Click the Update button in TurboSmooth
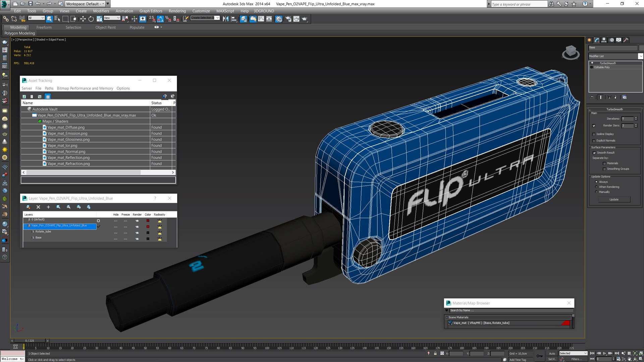The height and width of the screenshot is (362, 644). (614, 199)
